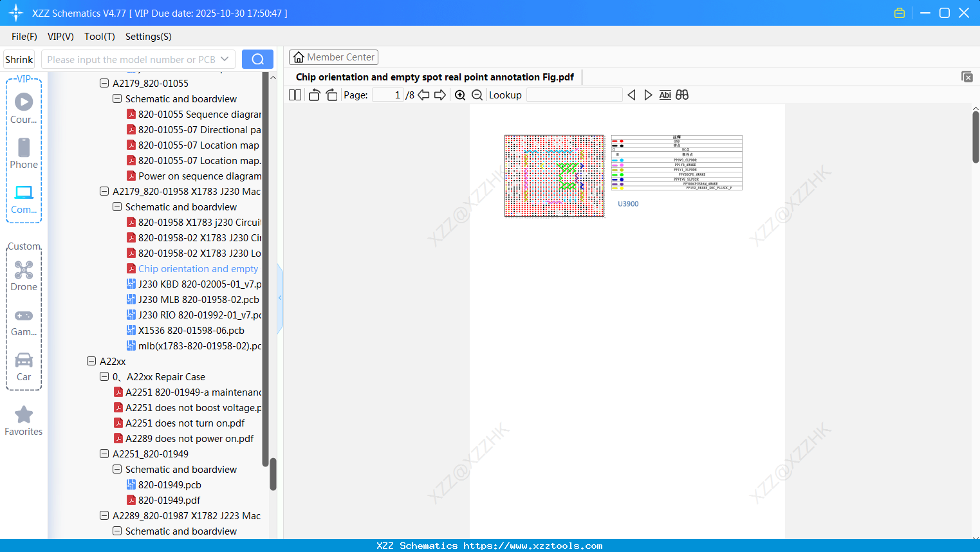Click the model number or PCB search field
980x552 pixels.
pos(131,59)
